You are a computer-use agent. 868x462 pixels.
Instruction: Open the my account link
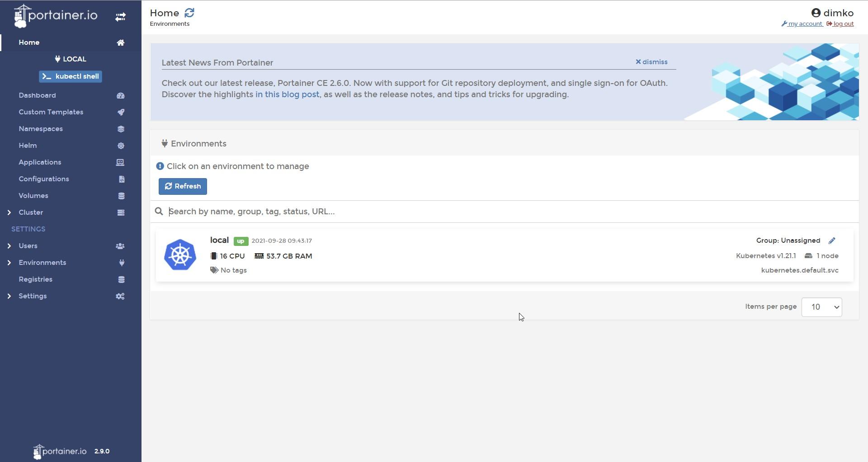point(802,24)
